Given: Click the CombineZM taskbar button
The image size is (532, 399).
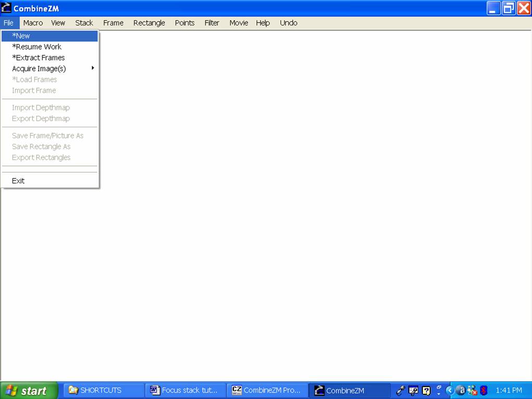Looking at the screenshot, I should [x=349, y=391].
